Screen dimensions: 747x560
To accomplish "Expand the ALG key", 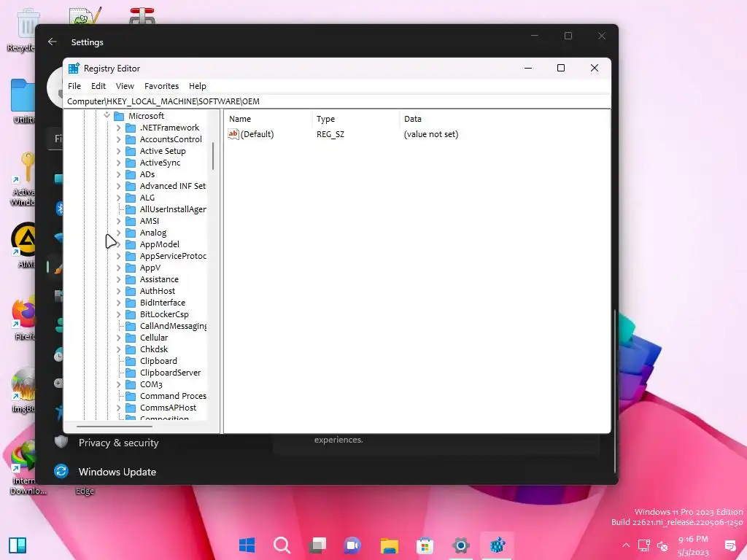I will tap(118, 198).
